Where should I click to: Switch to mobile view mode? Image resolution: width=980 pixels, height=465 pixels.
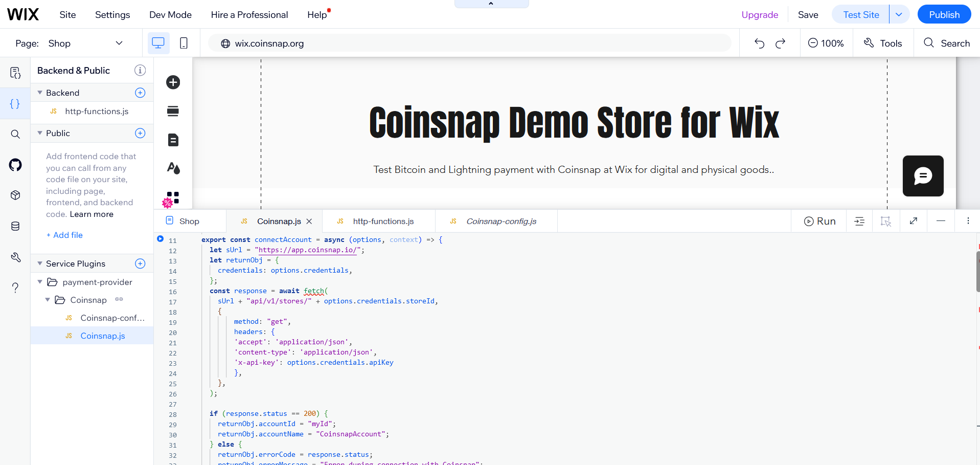tap(184, 43)
